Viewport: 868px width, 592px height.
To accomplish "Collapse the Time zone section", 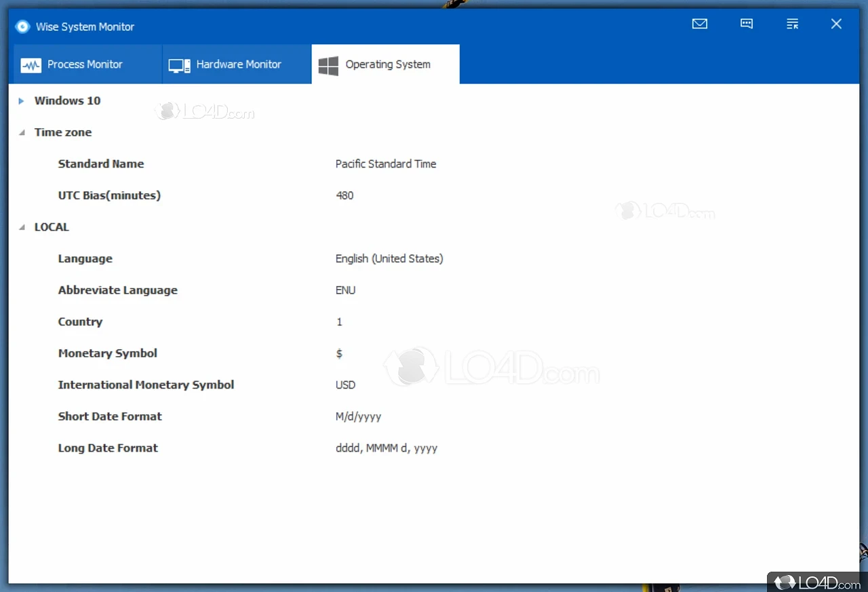I will pyautogui.click(x=22, y=133).
